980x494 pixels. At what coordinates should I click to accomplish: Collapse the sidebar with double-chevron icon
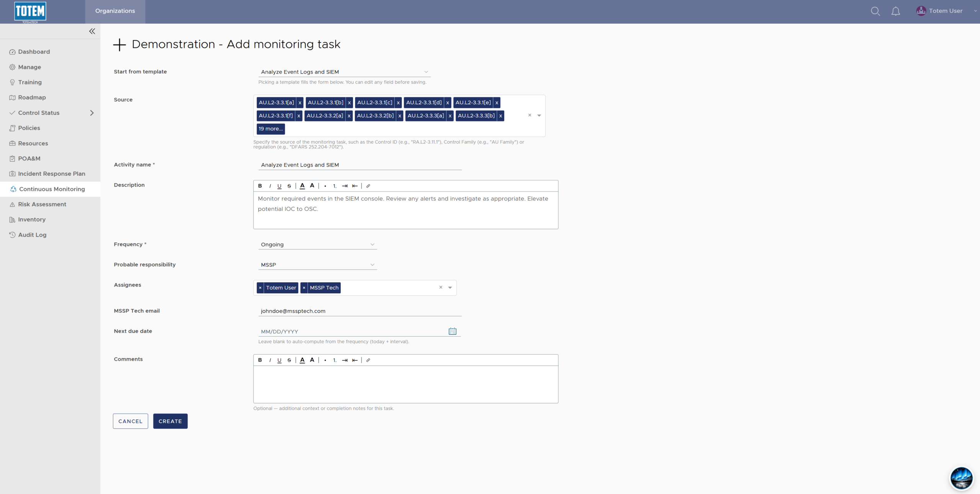(x=92, y=31)
